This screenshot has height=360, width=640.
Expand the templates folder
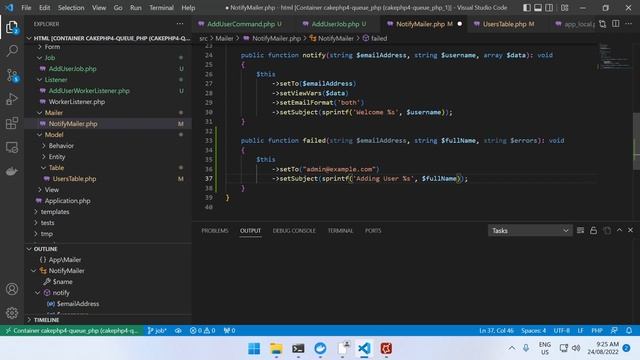pos(36,212)
